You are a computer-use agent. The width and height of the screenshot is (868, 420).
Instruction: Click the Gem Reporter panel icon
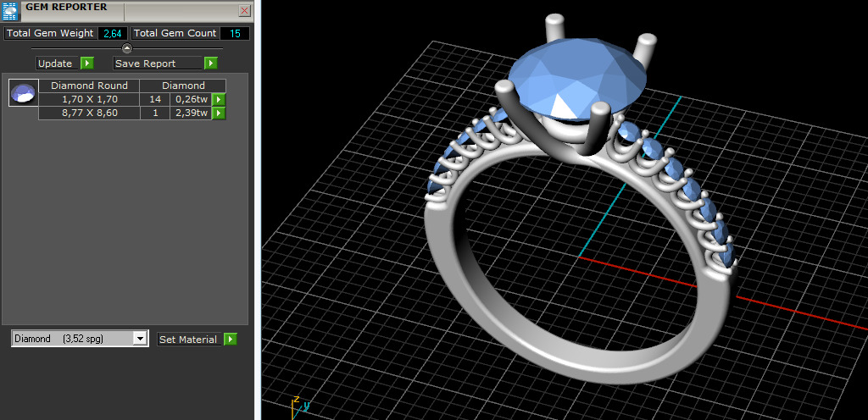pyautogui.click(x=10, y=11)
